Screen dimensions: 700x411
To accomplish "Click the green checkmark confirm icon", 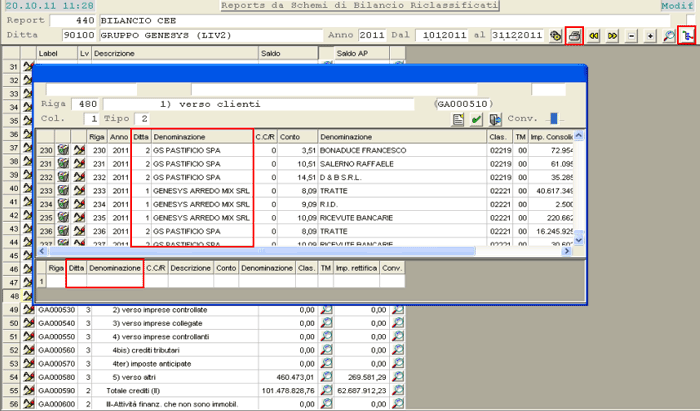I will pos(477,119).
